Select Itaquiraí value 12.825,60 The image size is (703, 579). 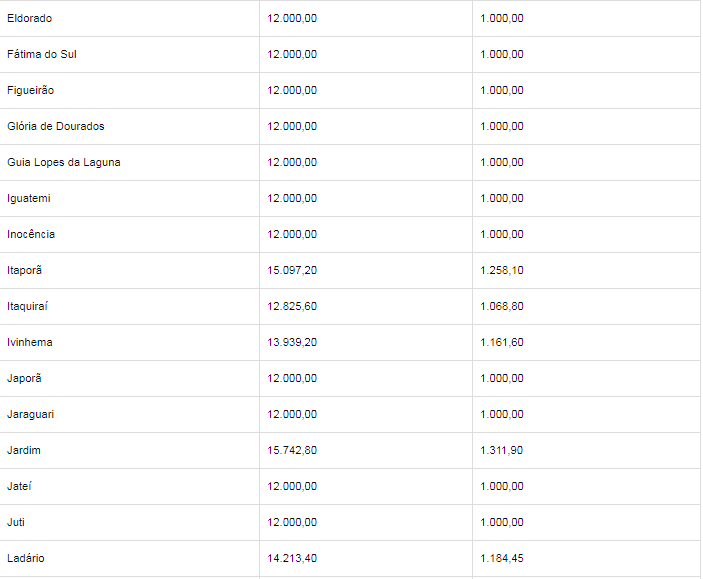coord(292,306)
